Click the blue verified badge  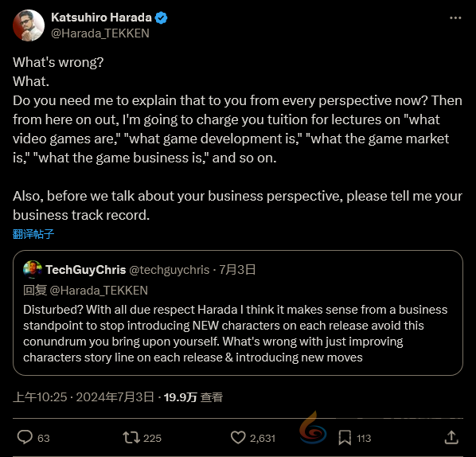161,18
